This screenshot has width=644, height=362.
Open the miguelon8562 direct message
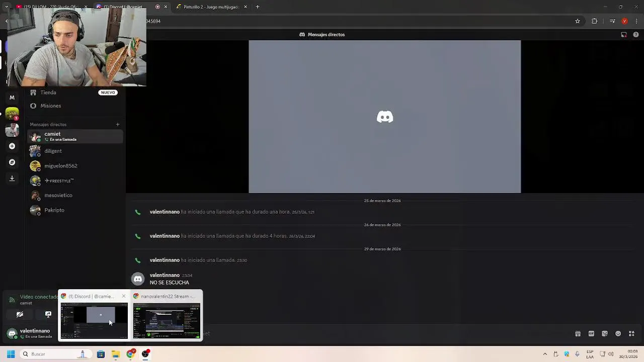click(x=74, y=166)
